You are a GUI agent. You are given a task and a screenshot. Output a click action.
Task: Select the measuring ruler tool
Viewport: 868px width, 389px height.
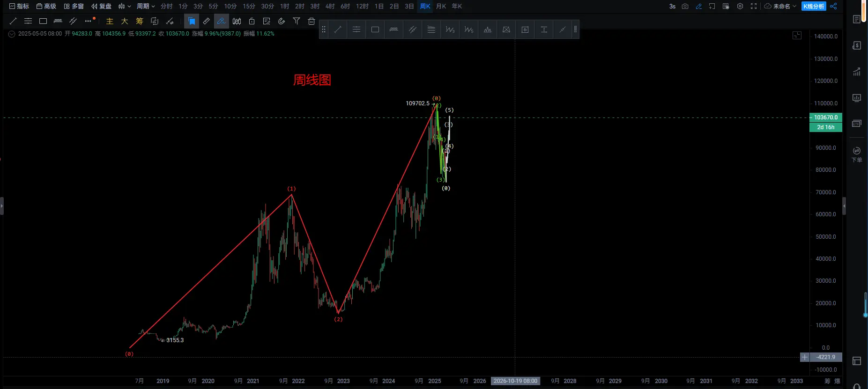click(207, 21)
